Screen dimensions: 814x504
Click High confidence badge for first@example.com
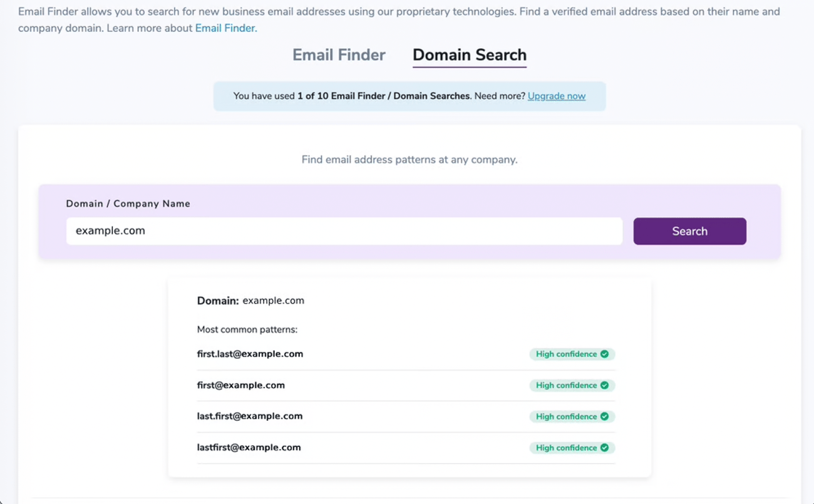pos(572,386)
